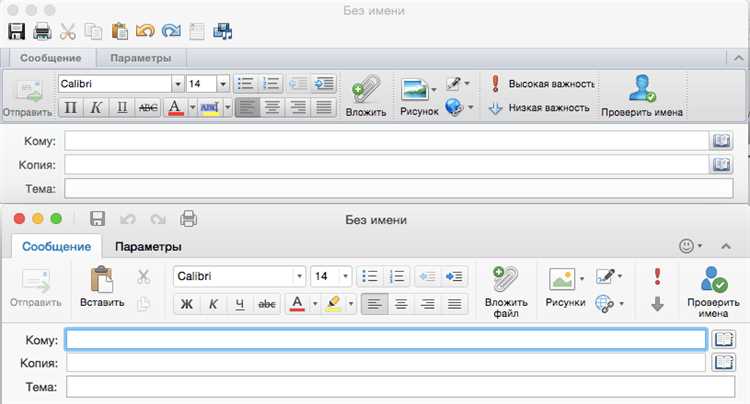The height and width of the screenshot is (404, 750).
Task: Click the Calibri font field in upper window
Action: (115, 84)
